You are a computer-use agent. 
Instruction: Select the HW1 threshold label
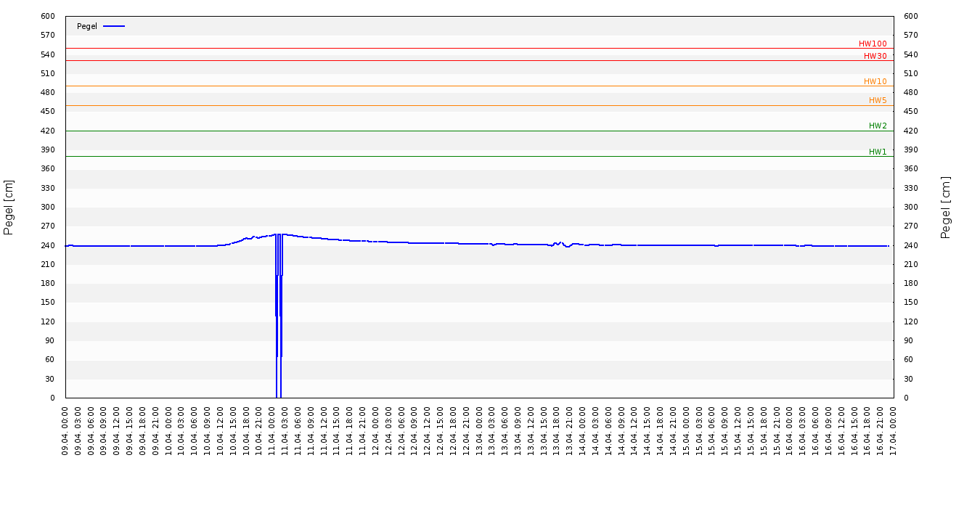coord(878,152)
